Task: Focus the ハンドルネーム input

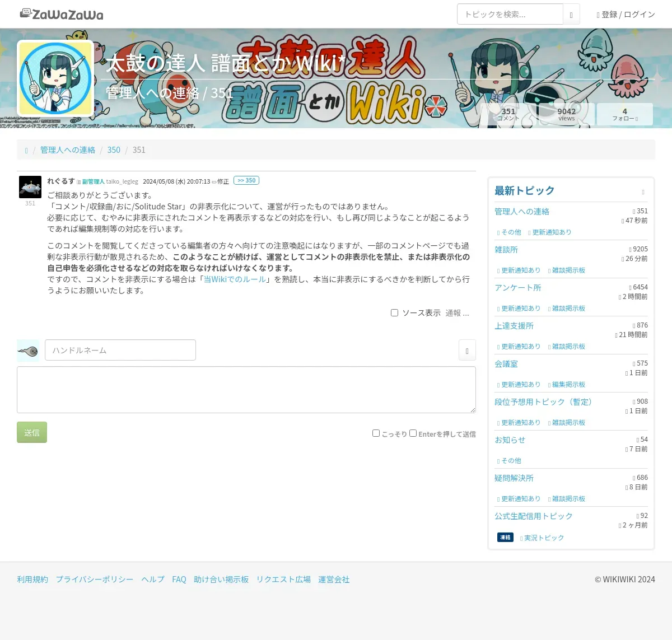Action: pyautogui.click(x=120, y=350)
